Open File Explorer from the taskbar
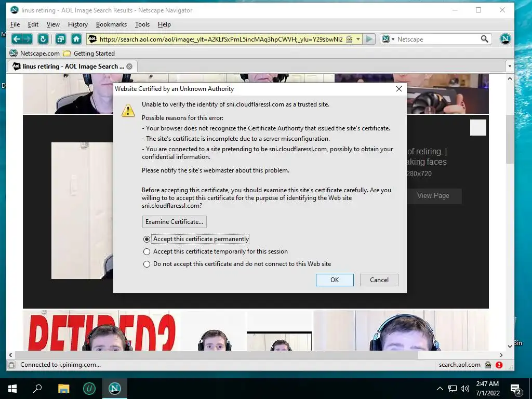Screen dimensions: 532x399 pos(63,389)
